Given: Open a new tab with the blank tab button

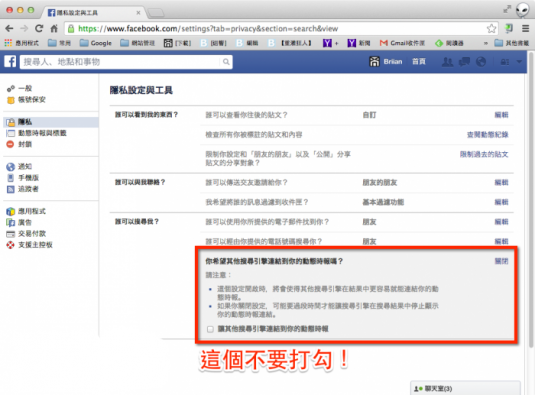Looking at the screenshot, I should 156,13.
